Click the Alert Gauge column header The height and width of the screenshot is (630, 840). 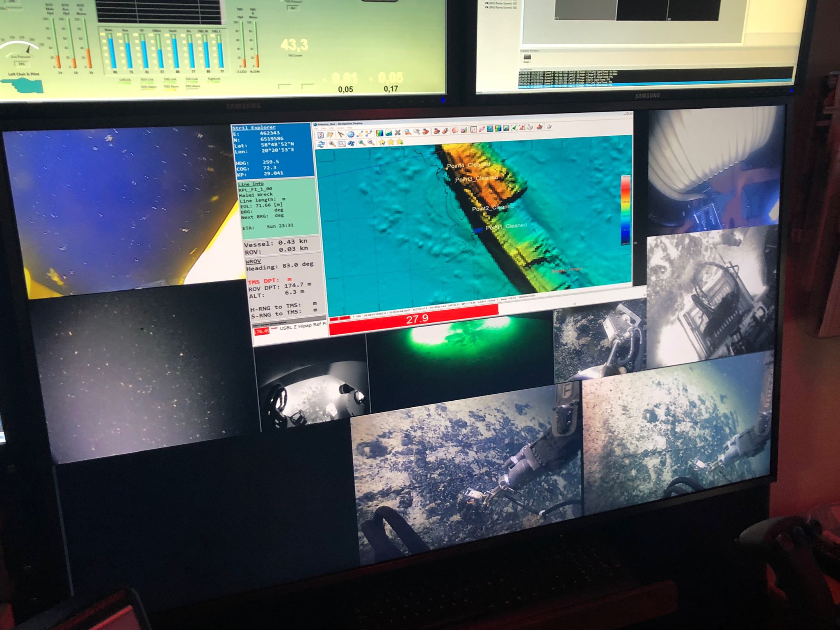click(x=261, y=325)
